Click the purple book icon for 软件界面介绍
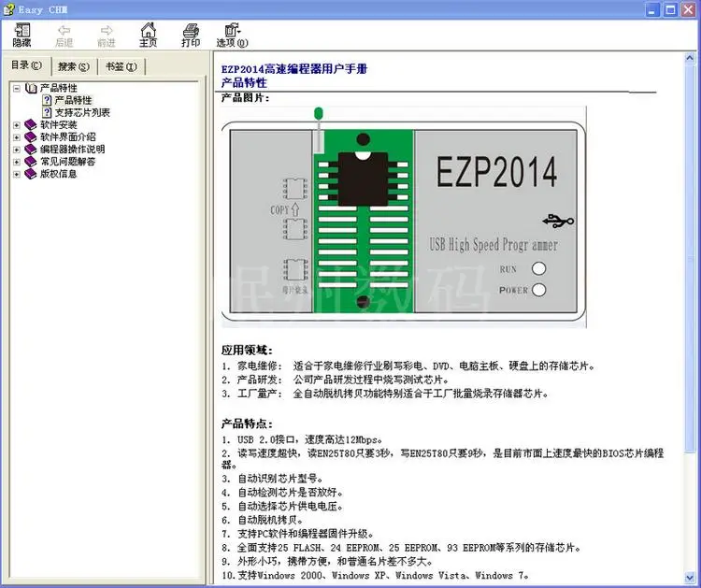 (31, 136)
